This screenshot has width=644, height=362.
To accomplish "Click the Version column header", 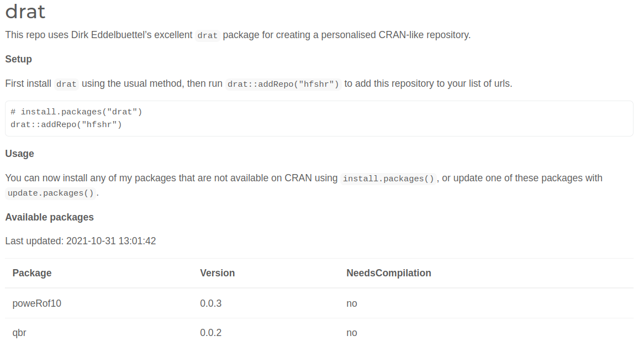I will point(217,273).
